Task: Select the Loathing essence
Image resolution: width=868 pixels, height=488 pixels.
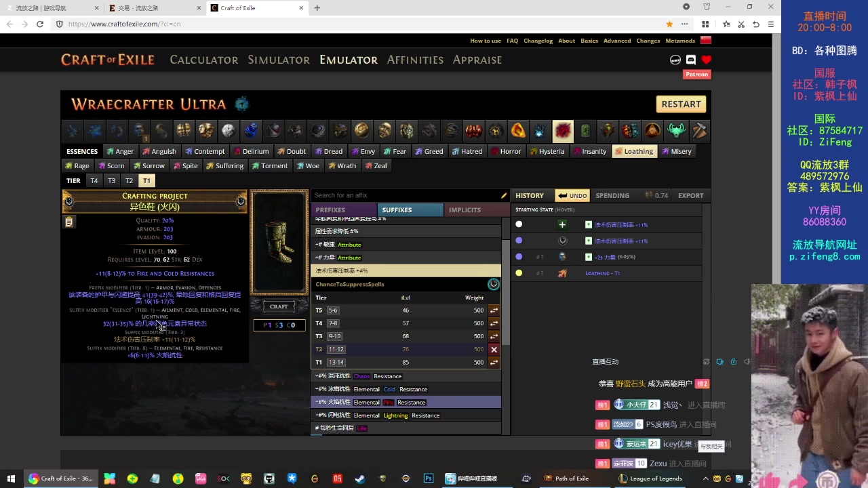Action: click(x=634, y=151)
